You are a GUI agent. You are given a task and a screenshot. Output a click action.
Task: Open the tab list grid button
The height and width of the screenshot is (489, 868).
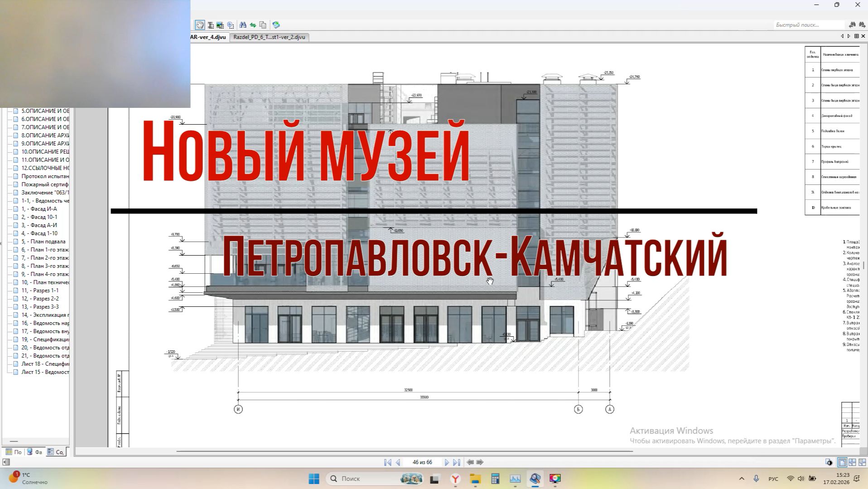tap(856, 36)
